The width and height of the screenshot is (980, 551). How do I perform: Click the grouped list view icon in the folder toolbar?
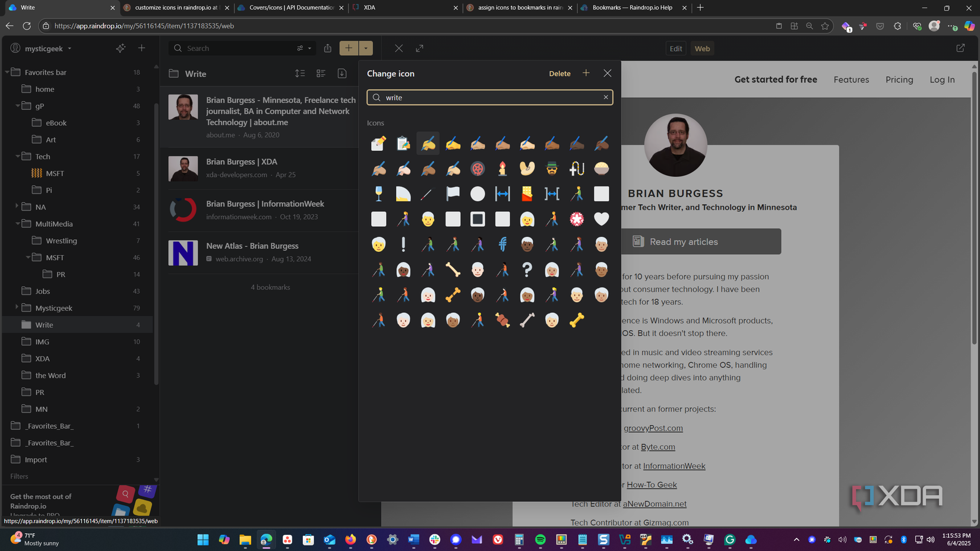click(321, 73)
